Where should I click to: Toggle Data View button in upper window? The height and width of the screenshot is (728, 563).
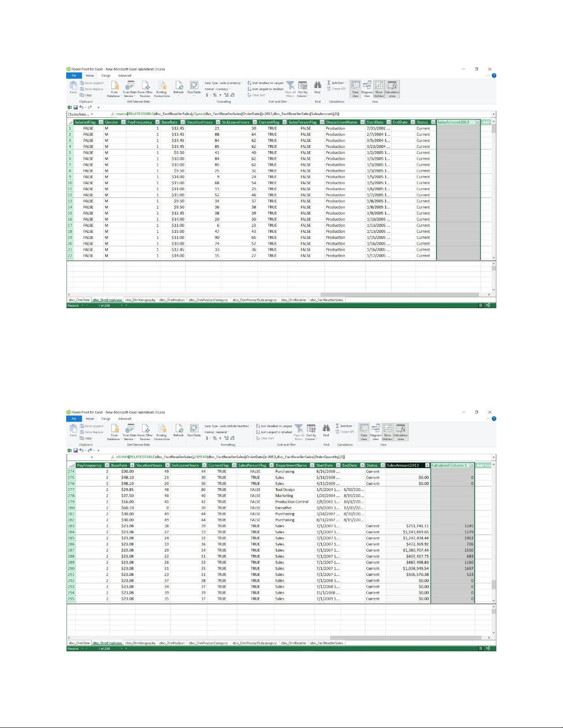pos(355,88)
